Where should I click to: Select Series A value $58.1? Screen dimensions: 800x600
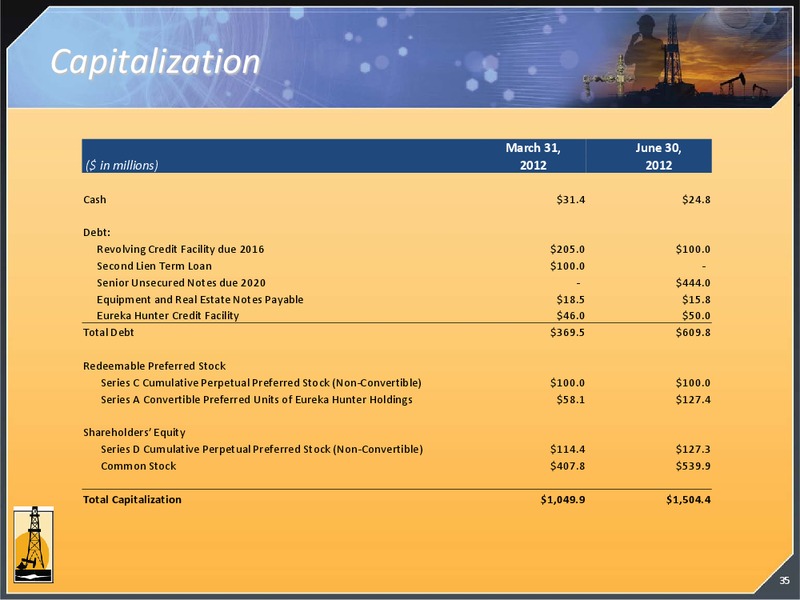[571, 399]
